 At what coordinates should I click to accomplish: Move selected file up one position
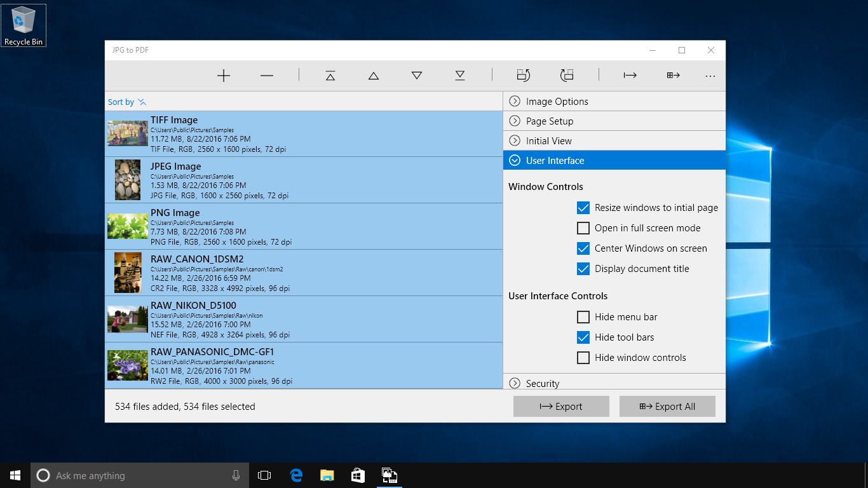pos(374,76)
